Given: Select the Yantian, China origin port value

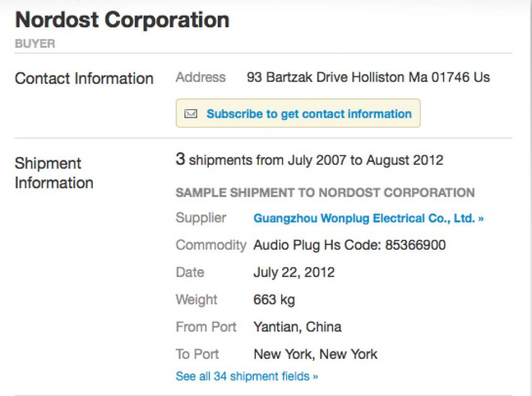Looking at the screenshot, I should tap(297, 327).
